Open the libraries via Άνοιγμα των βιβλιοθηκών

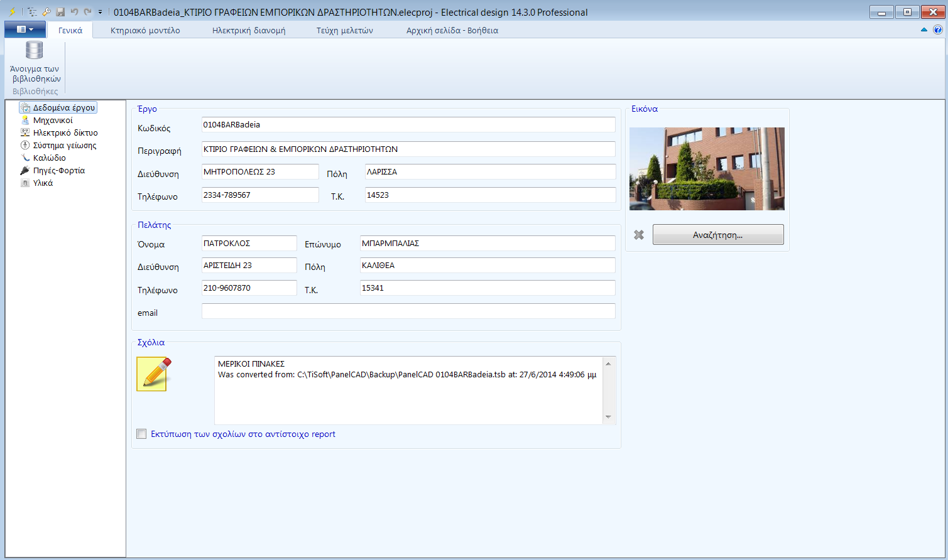click(34, 62)
